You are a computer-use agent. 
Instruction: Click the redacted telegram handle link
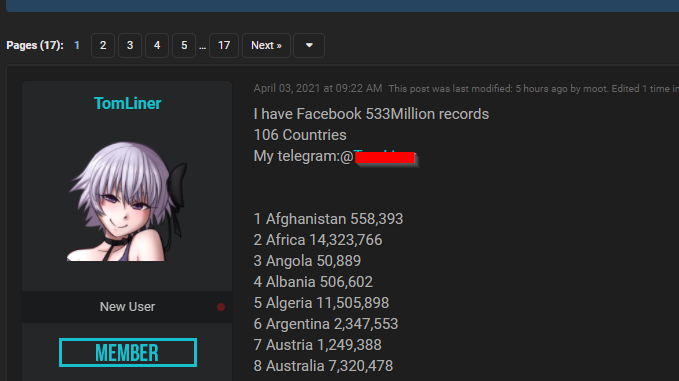coord(385,156)
